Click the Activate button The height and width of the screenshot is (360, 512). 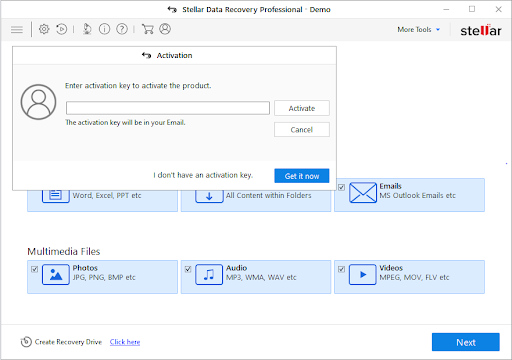coord(302,108)
